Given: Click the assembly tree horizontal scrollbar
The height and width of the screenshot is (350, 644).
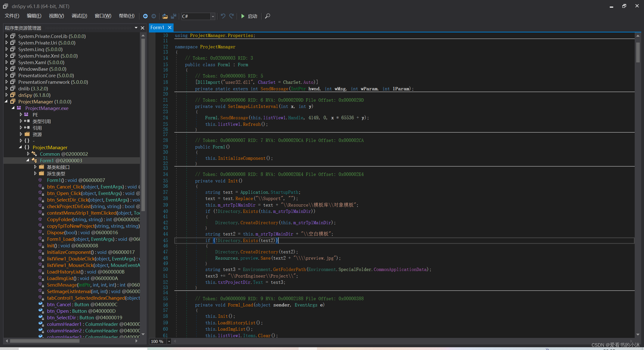Looking at the screenshot, I should [x=45, y=341].
